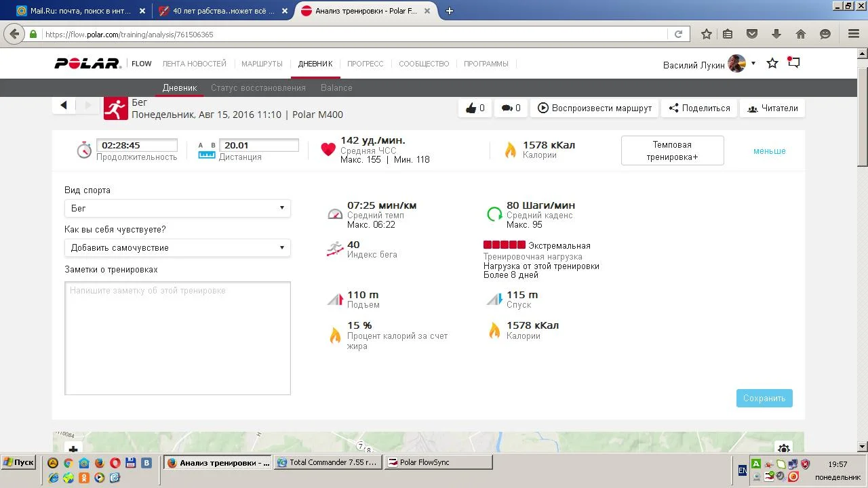868x488 pixels.
Task: Go to previous training with left arrow
Action: coord(64,105)
